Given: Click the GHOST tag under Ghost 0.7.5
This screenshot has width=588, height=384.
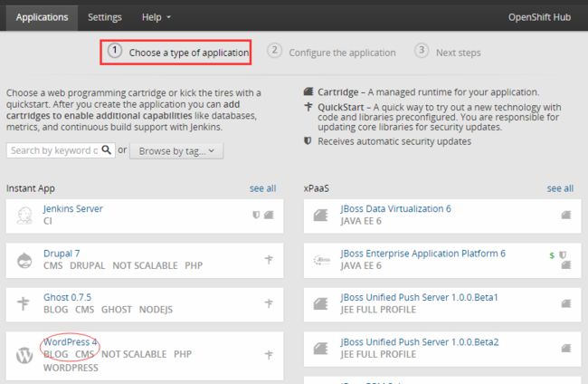Looking at the screenshot, I should pos(117,310).
